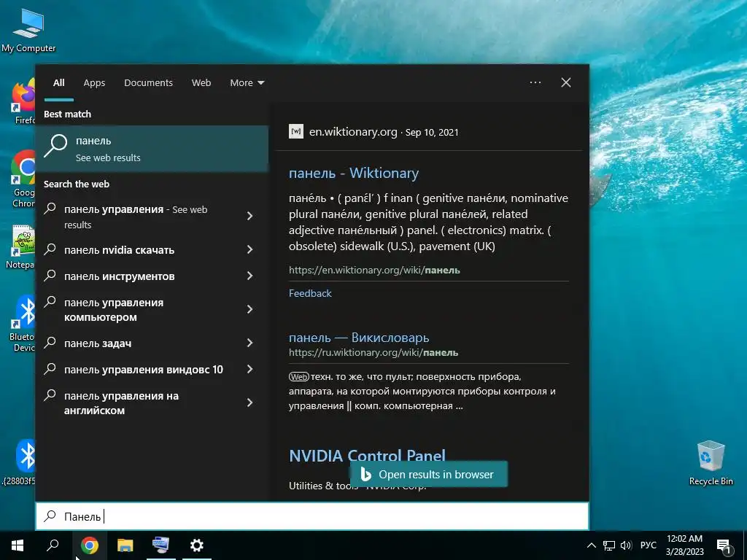Screen dimensions: 747x560
Task: Open the ru.wiktionary.org/wiki/панель URL
Action: (x=373, y=353)
